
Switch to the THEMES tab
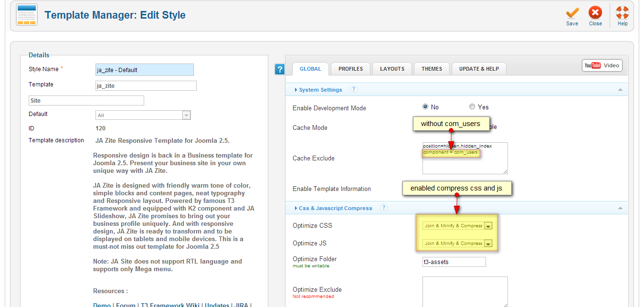click(432, 69)
